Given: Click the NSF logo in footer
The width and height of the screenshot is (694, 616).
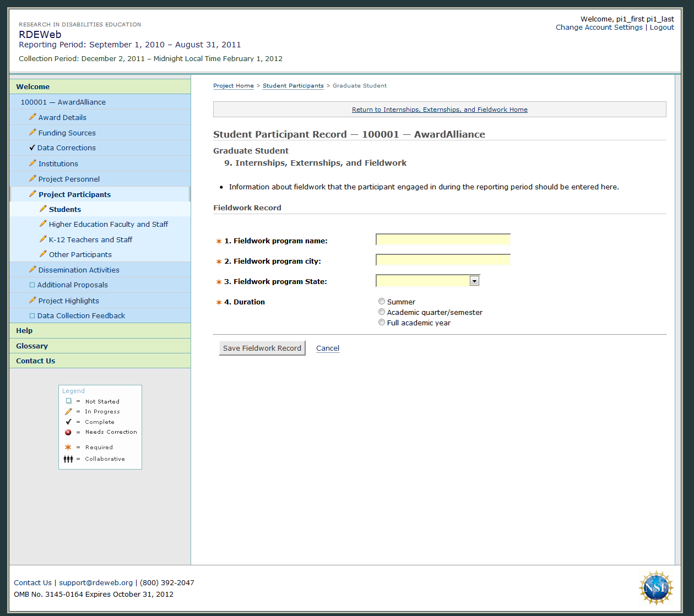Looking at the screenshot, I should click(x=656, y=587).
